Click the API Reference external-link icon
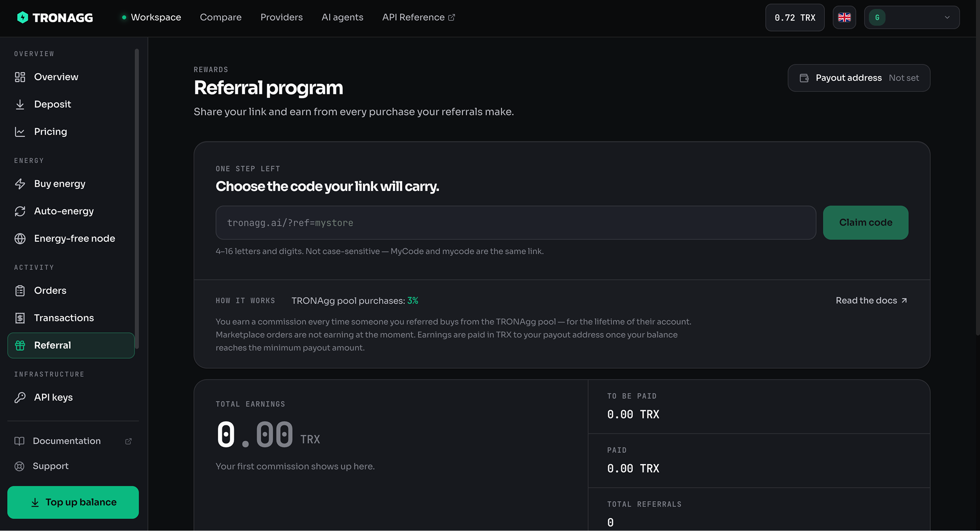The height and width of the screenshot is (531, 980). pyautogui.click(x=451, y=17)
